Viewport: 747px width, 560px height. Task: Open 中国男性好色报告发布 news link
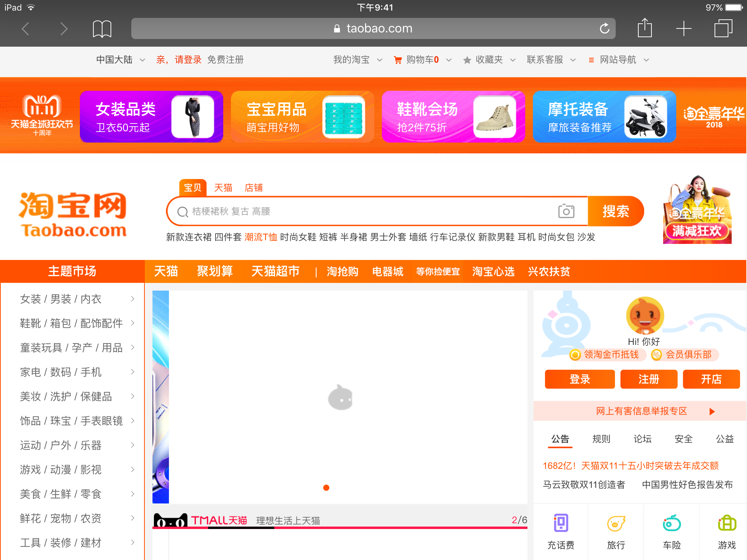tap(688, 485)
